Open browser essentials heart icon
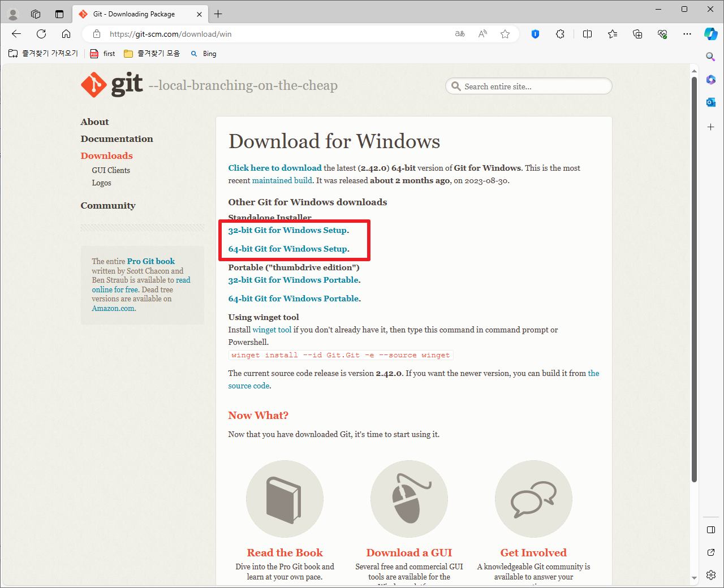The height and width of the screenshot is (588, 724). click(662, 34)
